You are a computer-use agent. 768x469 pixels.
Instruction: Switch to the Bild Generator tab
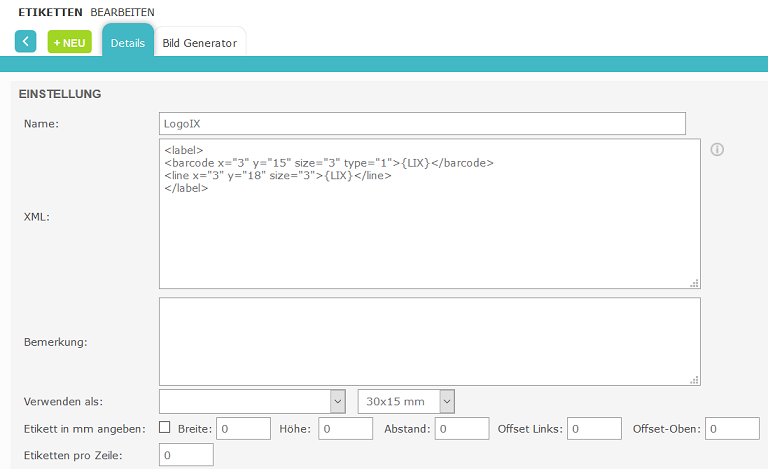tap(200, 43)
